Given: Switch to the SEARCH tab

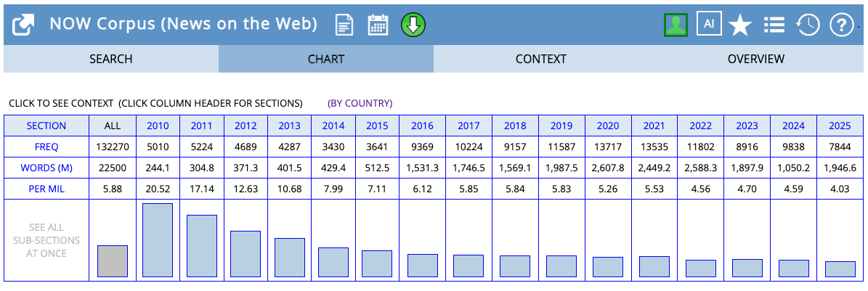Looking at the screenshot, I should [x=111, y=60].
